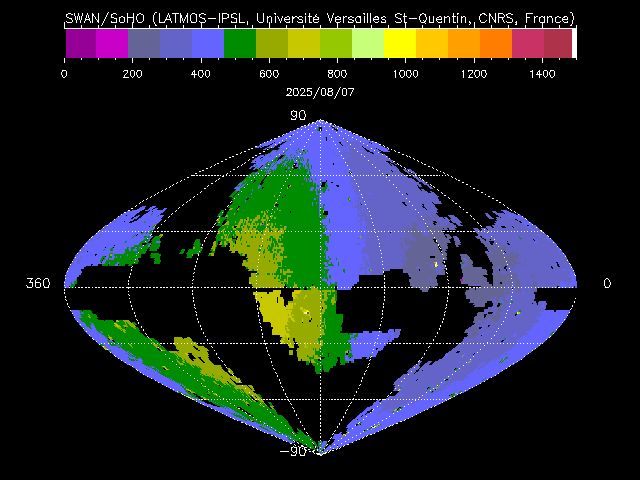Image resolution: width=640 pixels, height=480 pixels.
Task: Click the colorbar scale label 1200
Action: [x=474, y=74]
